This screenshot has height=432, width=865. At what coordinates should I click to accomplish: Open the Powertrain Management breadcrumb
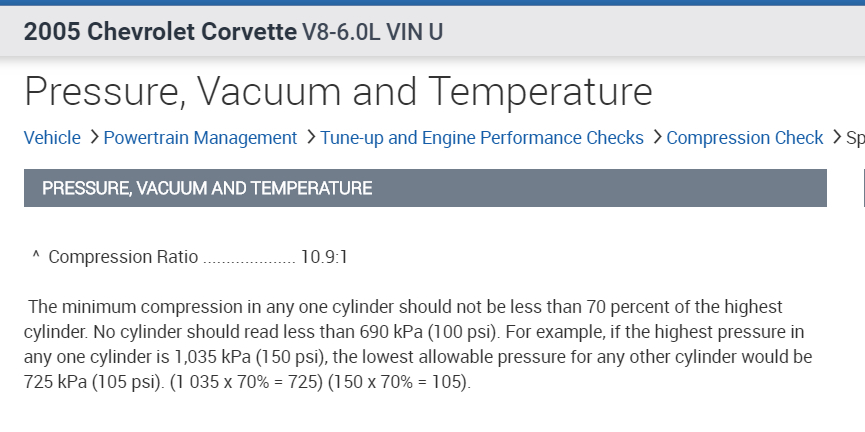click(200, 138)
